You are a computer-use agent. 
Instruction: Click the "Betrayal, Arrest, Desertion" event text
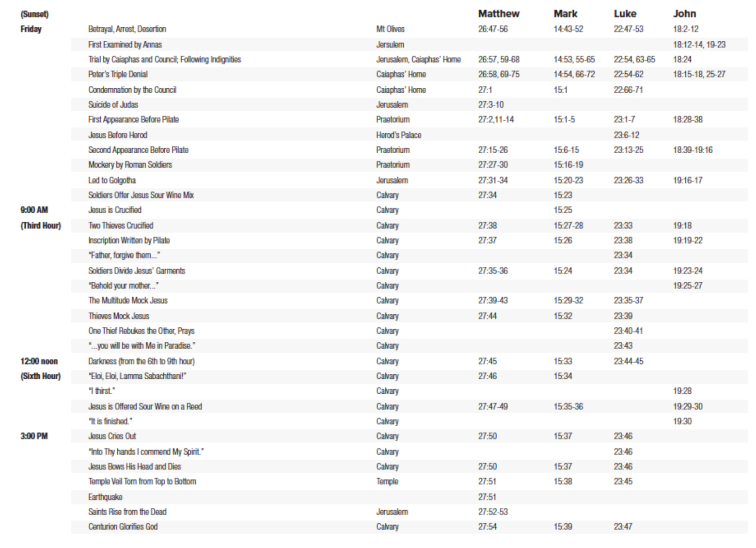[x=127, y=29]
